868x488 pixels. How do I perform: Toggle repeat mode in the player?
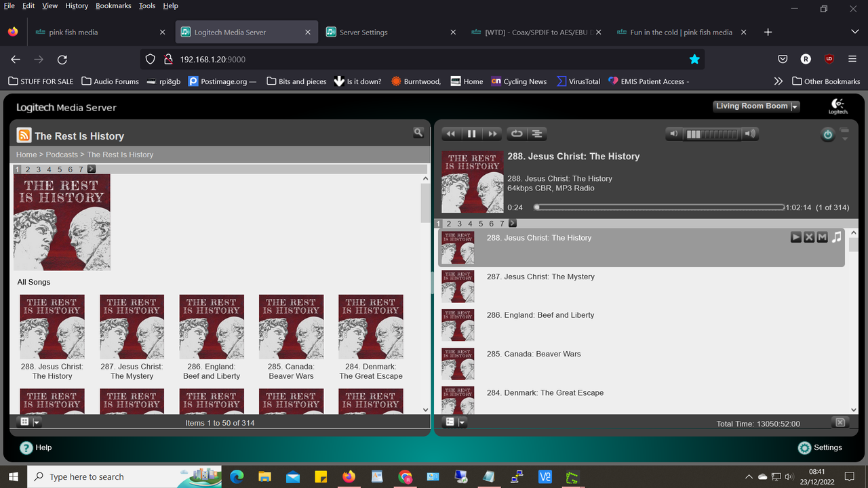click(x=516, y=134)
